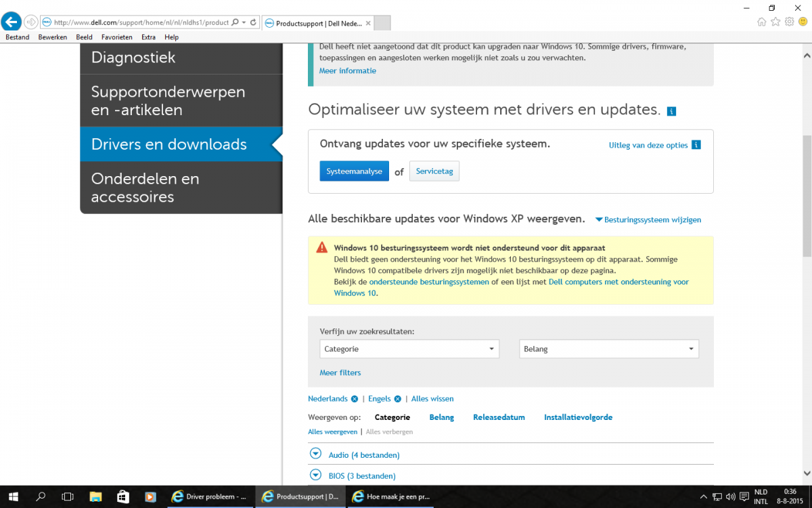Open the Beeld menu
Screen dimensions: 812x508
pos(84,37)
